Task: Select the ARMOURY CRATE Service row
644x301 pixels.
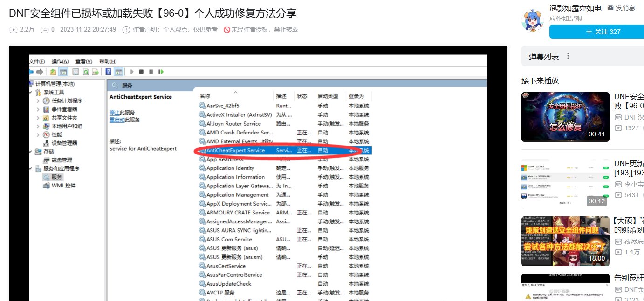Action: point(285,213)
